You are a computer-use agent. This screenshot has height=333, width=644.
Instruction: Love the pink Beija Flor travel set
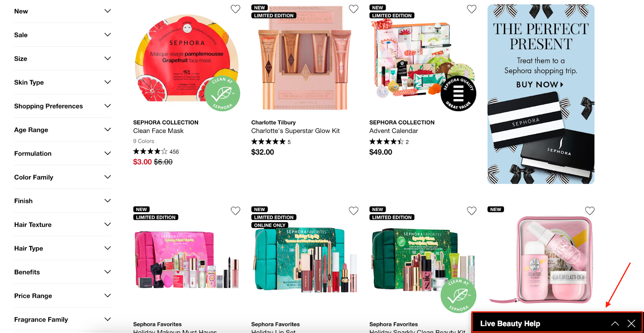(x=590, y=211)
